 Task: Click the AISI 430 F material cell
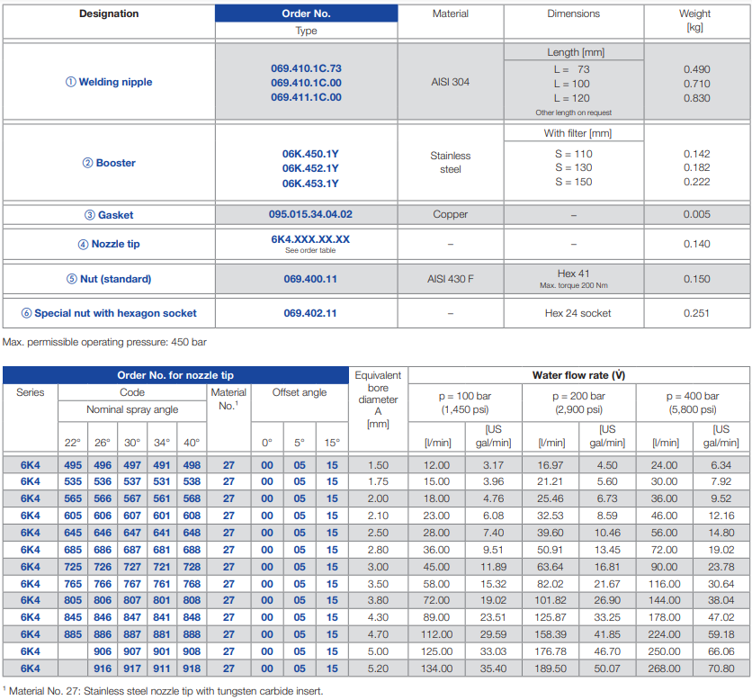[451, 279]
